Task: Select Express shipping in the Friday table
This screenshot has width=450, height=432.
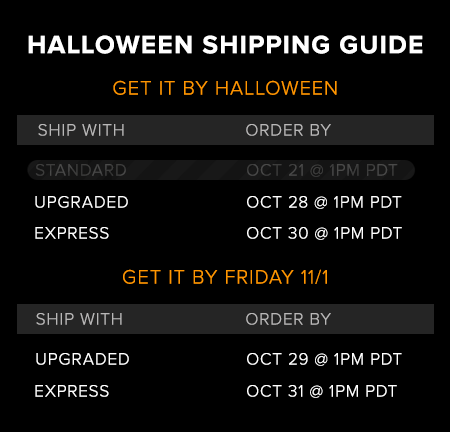Action: 72,391
